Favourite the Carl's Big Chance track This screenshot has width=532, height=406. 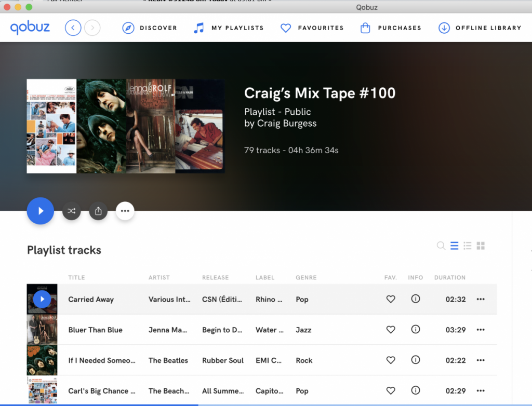point(391,390)
